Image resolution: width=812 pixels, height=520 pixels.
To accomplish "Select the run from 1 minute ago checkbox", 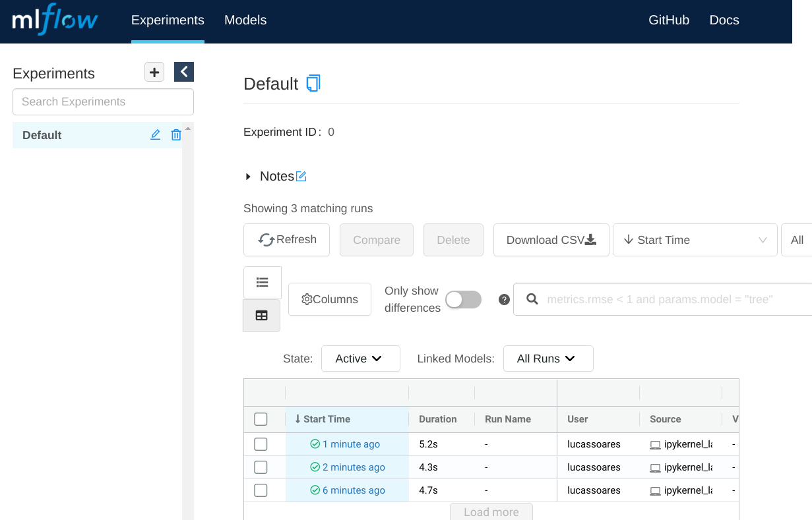I will (261, 444).
